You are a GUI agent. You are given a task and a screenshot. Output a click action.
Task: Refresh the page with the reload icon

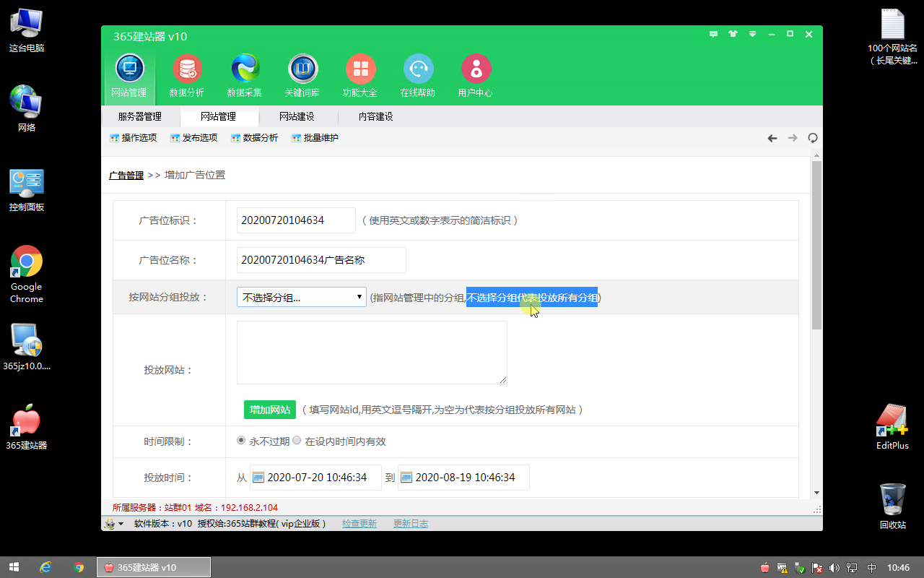coord(813,138)
